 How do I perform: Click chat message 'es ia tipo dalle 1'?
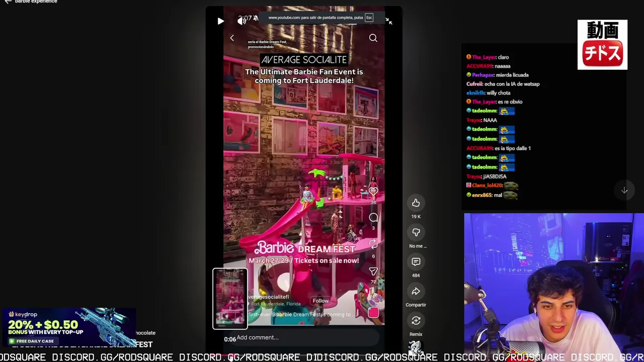[x=513, y=148]
